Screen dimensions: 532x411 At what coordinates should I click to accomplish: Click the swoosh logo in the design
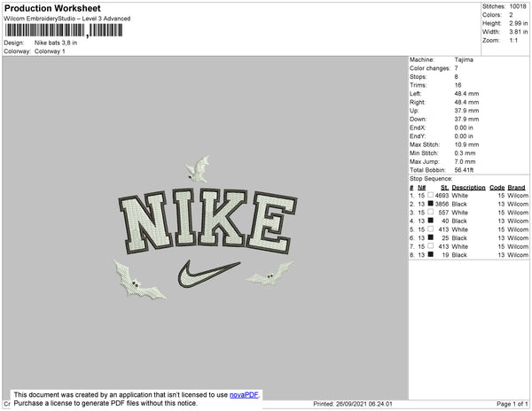(x=208, y=274)
